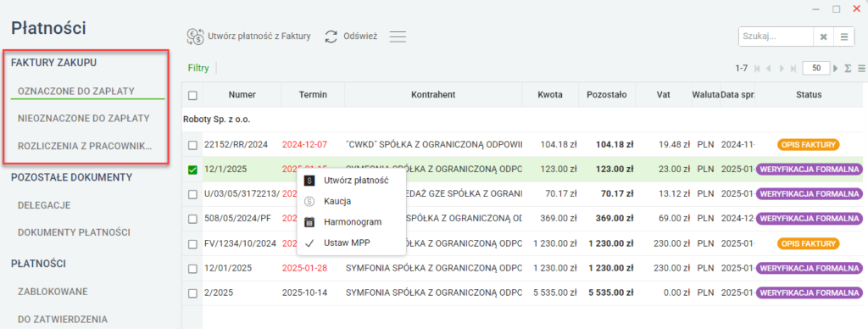This screenshot has width=868, height=329.
Task: Open Delegacje in sidebar
Action: tap(44, 205)
